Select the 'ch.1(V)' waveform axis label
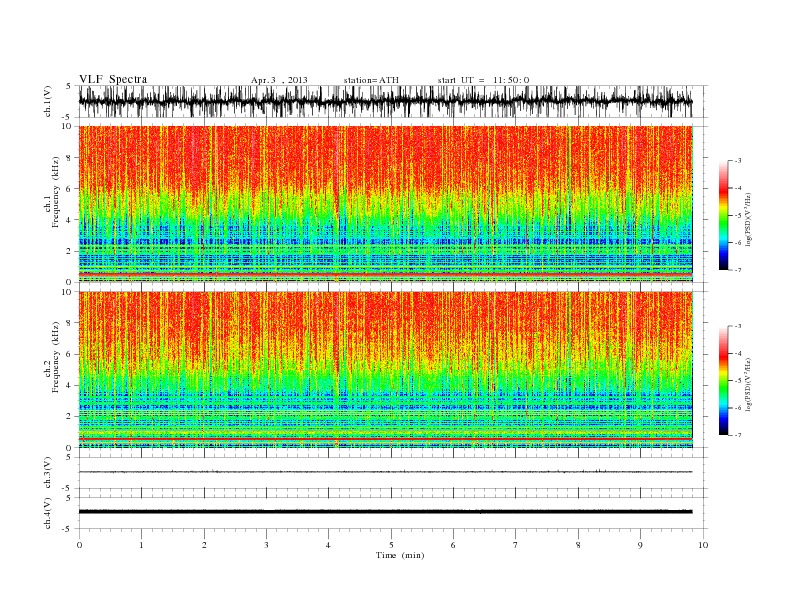Viewport: 792px width, 612px height. click(x=48, y=101)
